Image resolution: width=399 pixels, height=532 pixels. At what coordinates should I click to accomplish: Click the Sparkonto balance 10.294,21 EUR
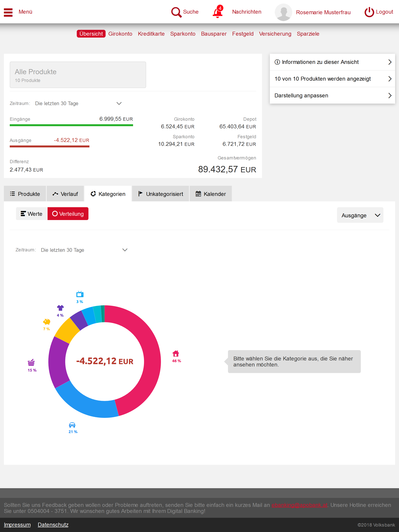coord(176,144)
